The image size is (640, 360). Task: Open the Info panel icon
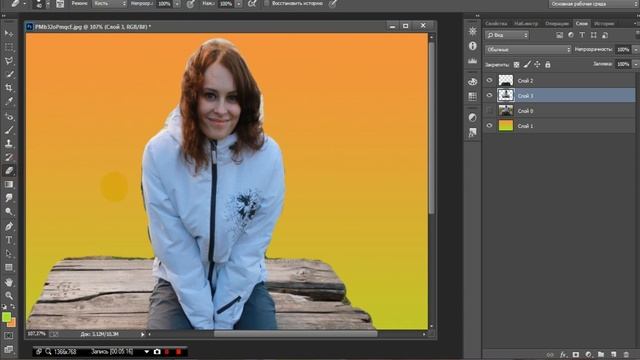[473, 46]
